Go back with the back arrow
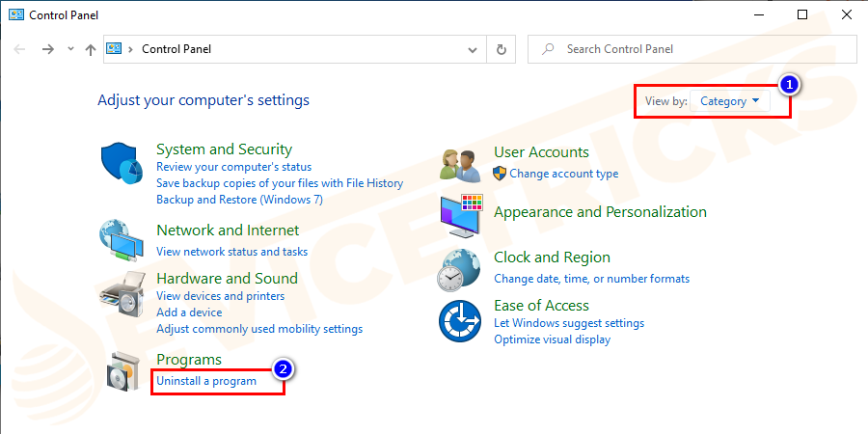The image size is (868, 434). [19, 49]
